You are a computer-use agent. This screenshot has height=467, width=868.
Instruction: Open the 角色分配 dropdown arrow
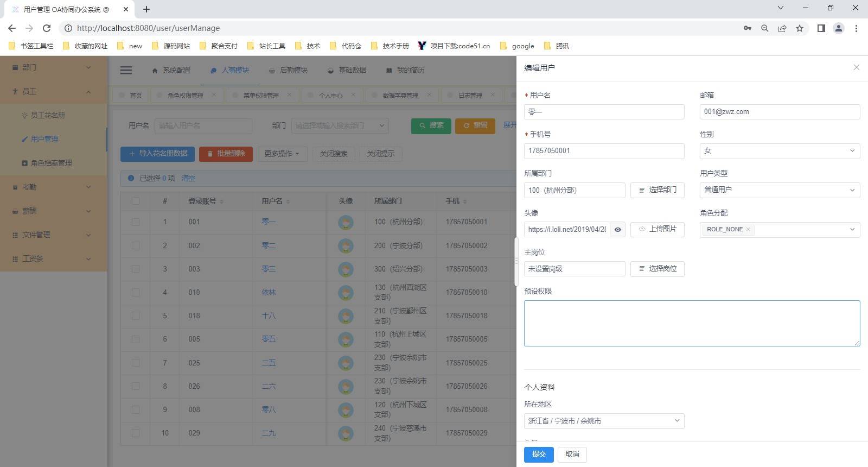(852, 230)
